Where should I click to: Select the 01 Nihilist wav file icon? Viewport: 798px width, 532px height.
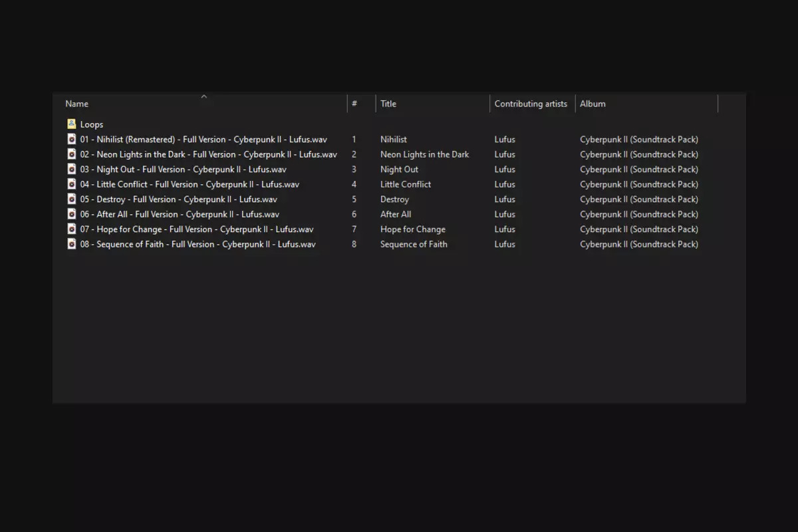pos(72,140)
